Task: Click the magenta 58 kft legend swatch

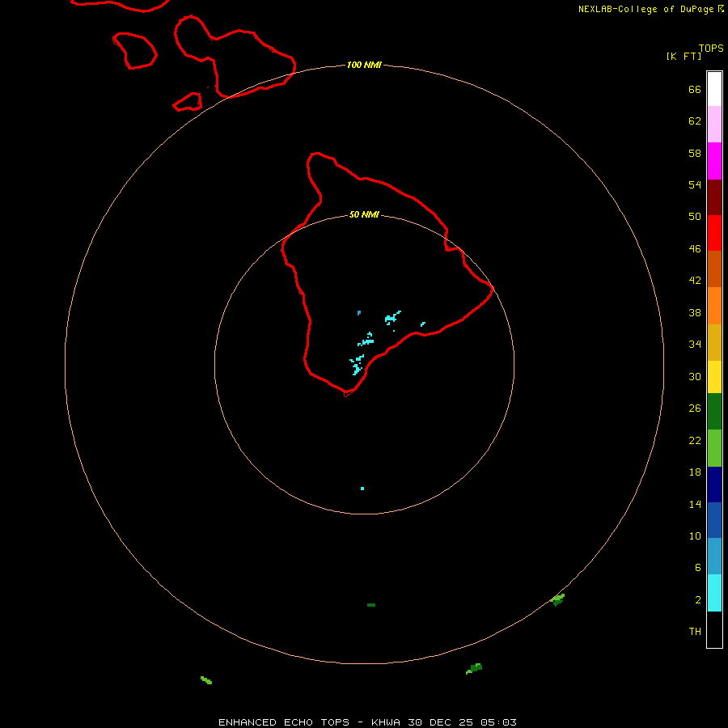Action: [x=714, y=161]
